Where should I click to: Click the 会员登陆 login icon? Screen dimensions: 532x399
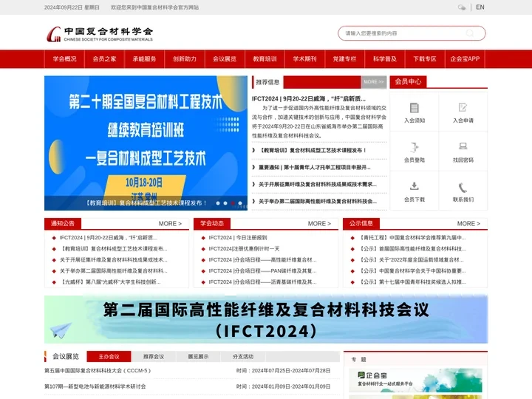[x=415, y=147]
